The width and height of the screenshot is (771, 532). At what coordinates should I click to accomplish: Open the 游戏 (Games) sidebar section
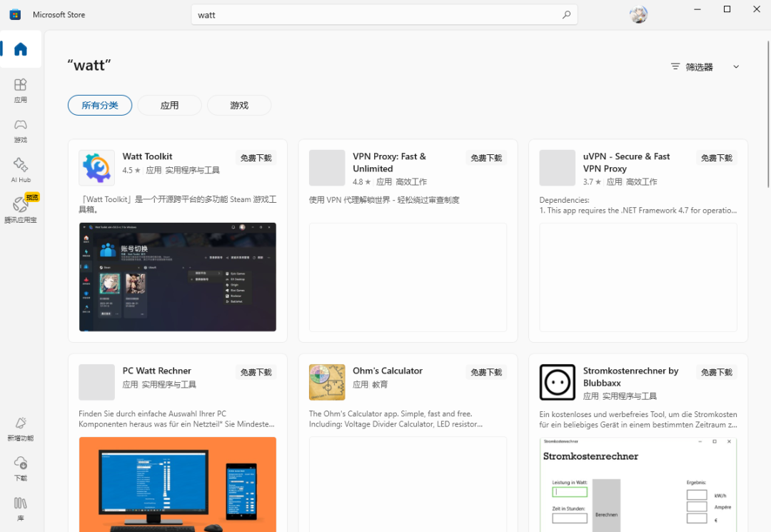point(21,131)
